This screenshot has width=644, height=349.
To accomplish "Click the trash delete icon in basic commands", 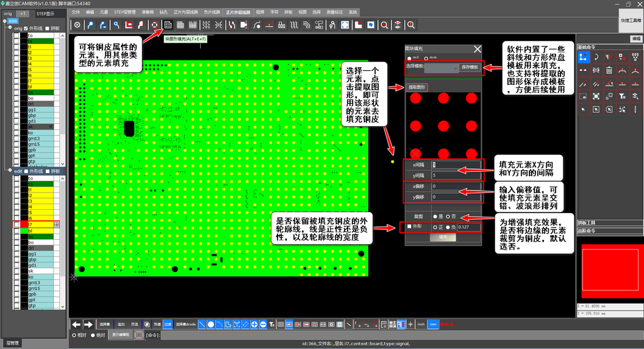I will point(609,70).
